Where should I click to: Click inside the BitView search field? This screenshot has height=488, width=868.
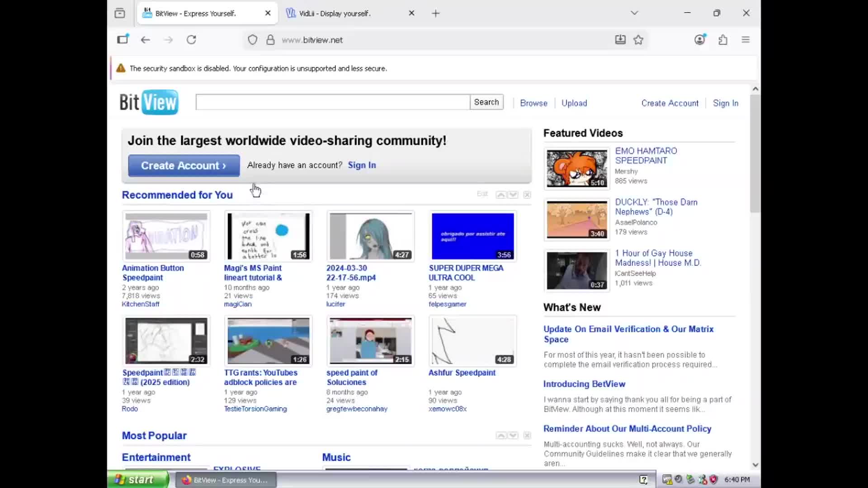click(x=333, y=102)
